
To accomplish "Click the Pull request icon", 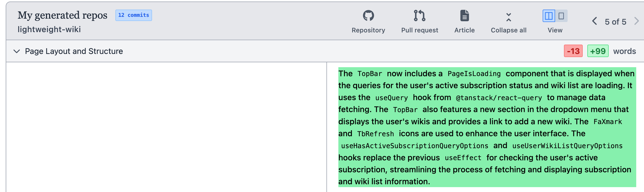I will coord(419,16).
